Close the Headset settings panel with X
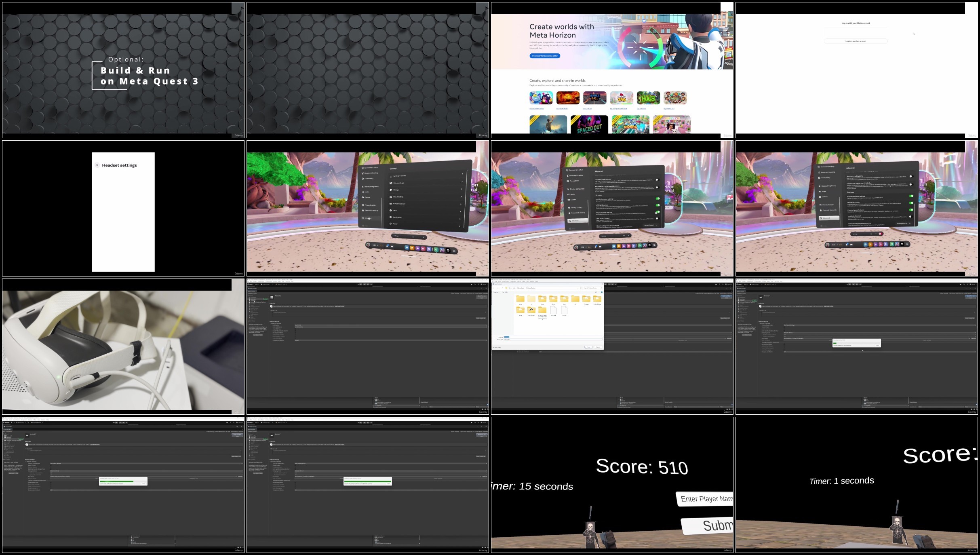 (x=97, y=165)
